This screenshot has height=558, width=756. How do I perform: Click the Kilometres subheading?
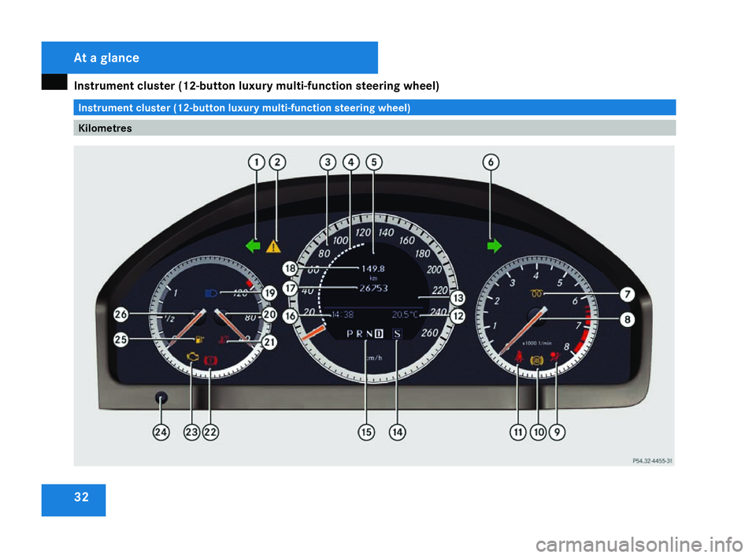click(105, 128)
